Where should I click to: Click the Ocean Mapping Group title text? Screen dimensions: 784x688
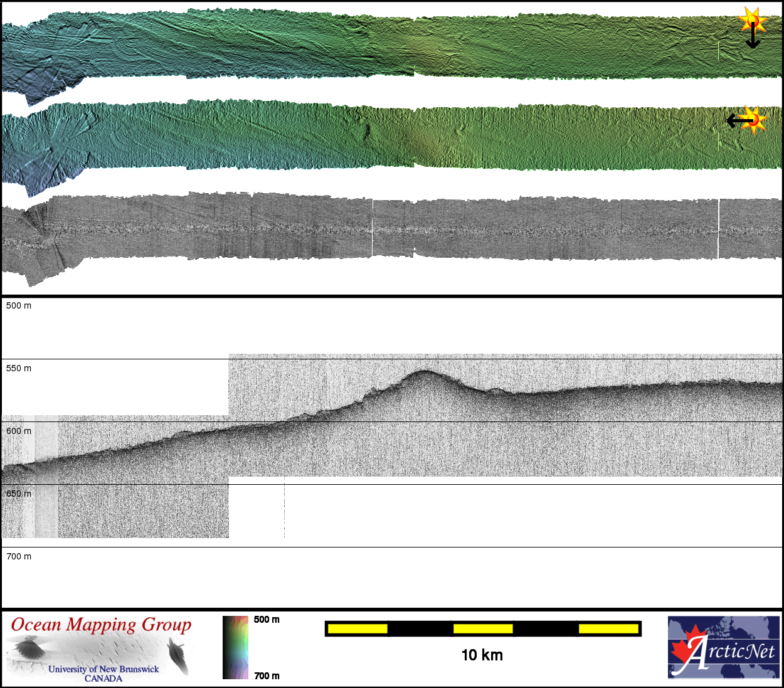pyautogui.click(x=101, y=625)
